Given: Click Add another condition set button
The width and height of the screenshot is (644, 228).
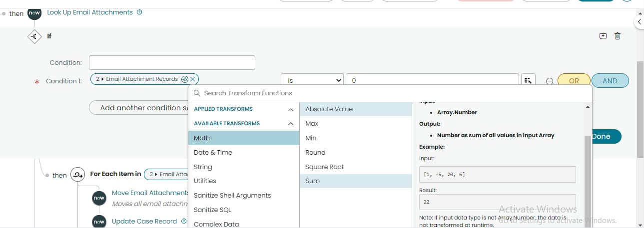Looking at the screenshot, I should 138,108.
